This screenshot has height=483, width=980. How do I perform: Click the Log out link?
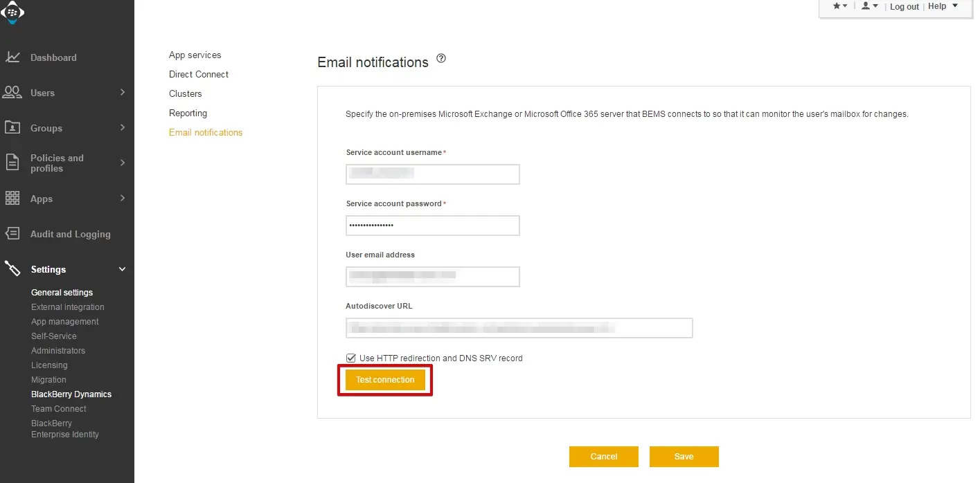tap(904, 6)
